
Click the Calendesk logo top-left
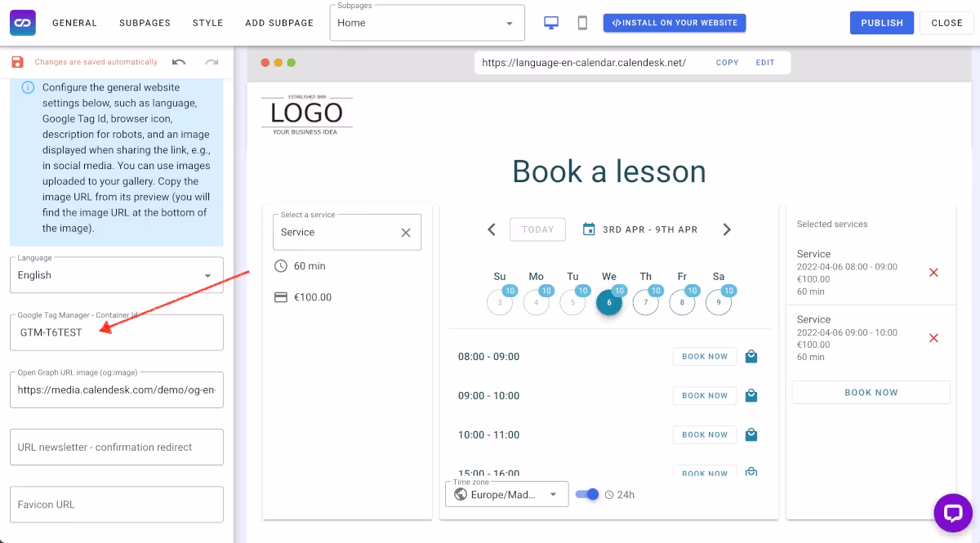(x=22, y=22)
